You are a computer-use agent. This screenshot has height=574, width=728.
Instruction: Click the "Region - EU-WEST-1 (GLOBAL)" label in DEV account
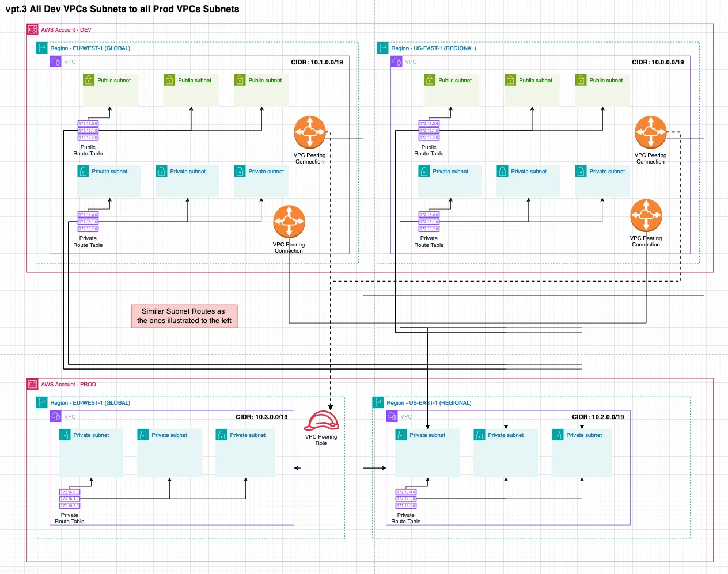click(90, 48)
